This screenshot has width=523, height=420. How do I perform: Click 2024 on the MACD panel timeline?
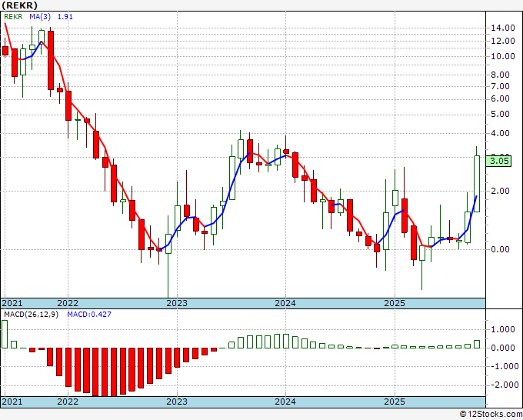285,402
